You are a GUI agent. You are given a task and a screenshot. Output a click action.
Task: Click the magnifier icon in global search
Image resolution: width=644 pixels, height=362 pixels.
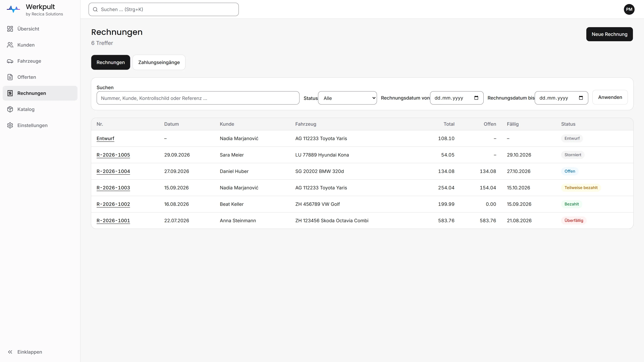tap(95, 10)
